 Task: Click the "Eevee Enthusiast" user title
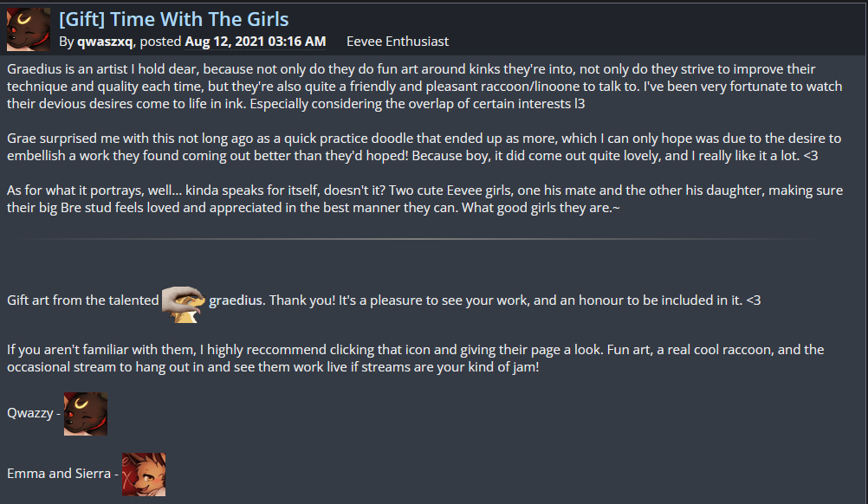click(398, 42)
